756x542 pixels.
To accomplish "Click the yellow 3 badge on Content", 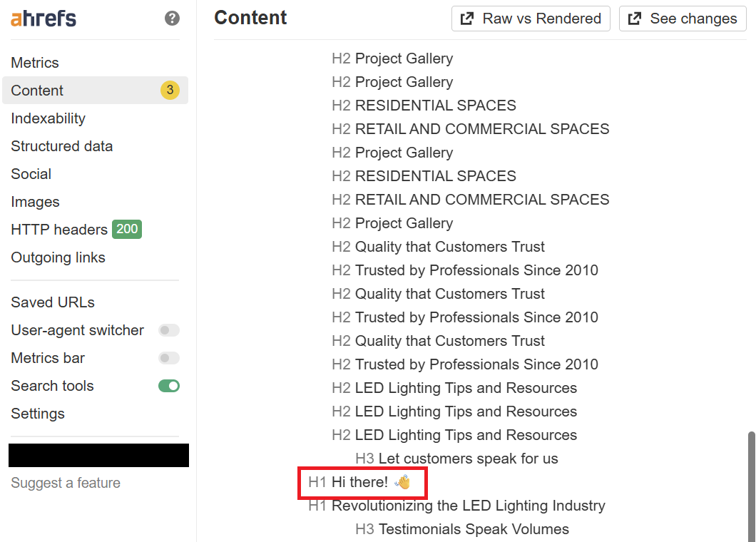I will click(170, 90).
